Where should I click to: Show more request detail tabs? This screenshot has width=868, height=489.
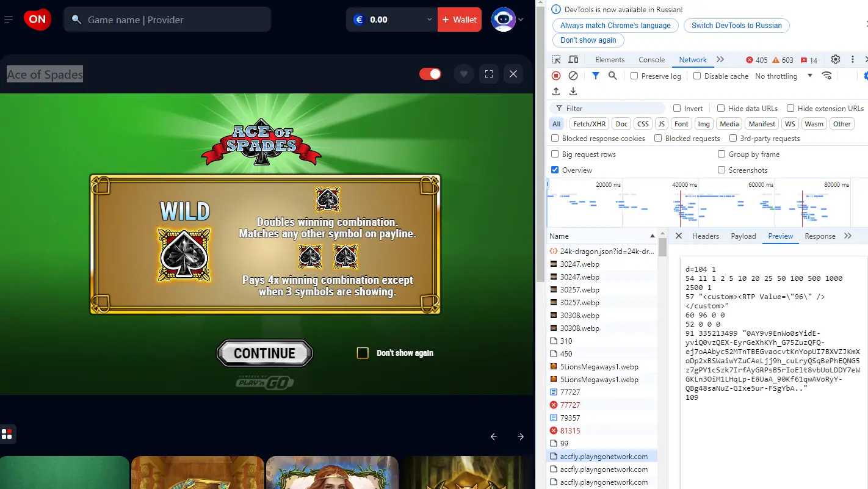[x=847, y=236]
